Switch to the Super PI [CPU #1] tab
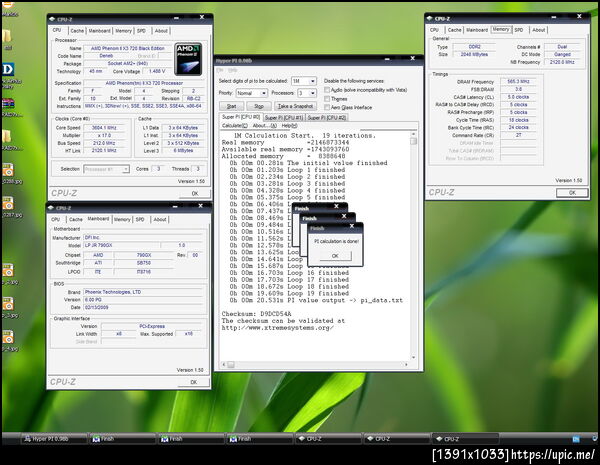The height and width of the screenshot is (465, 600). [284, 117]
